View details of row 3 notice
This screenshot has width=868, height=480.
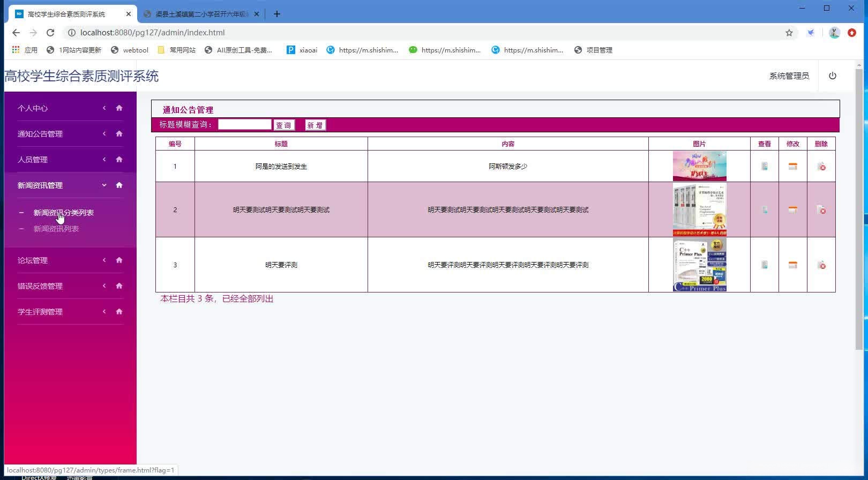(x=765, y=265)
